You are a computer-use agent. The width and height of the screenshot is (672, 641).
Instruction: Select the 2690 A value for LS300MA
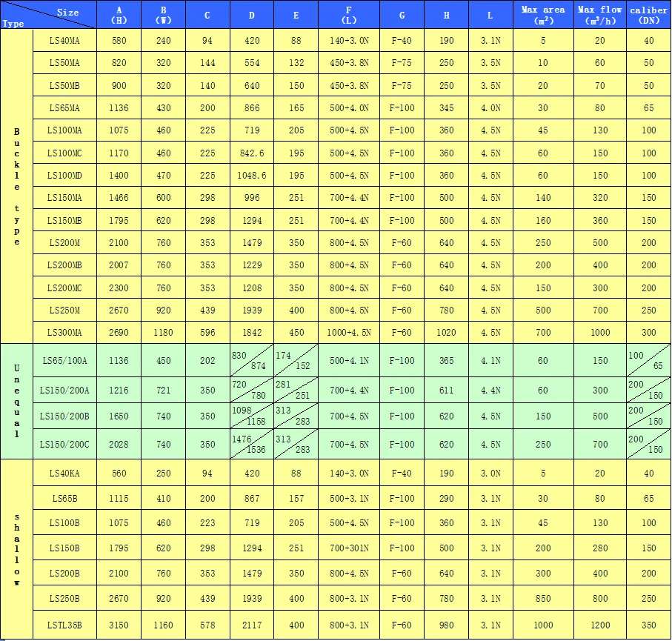[x=119, y=332]
